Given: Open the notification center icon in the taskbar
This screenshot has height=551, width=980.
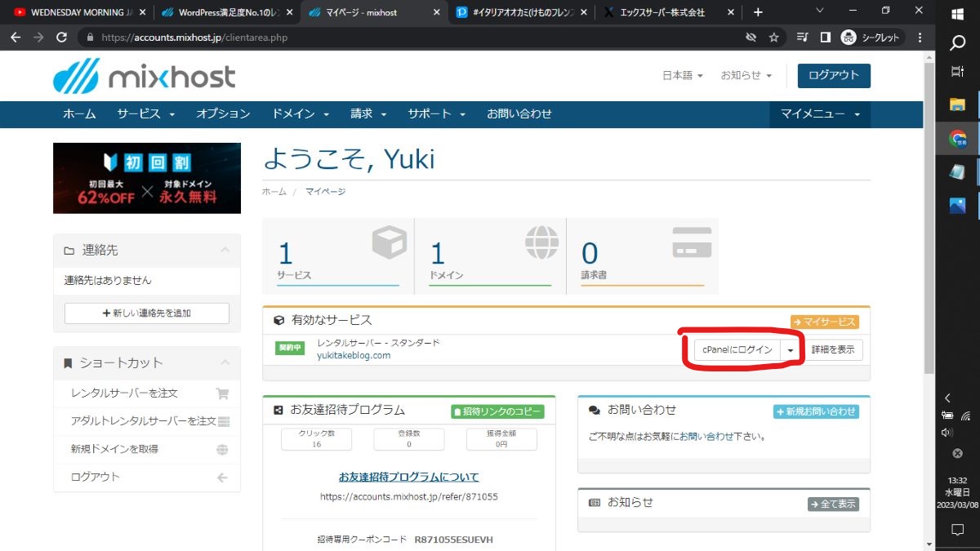Looking at the screenshot, I should tap(957, 530).
